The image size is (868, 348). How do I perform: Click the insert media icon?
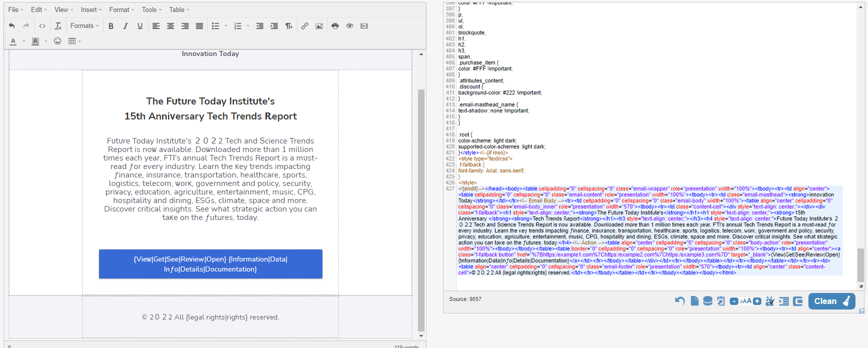click(x=364, y=26)
